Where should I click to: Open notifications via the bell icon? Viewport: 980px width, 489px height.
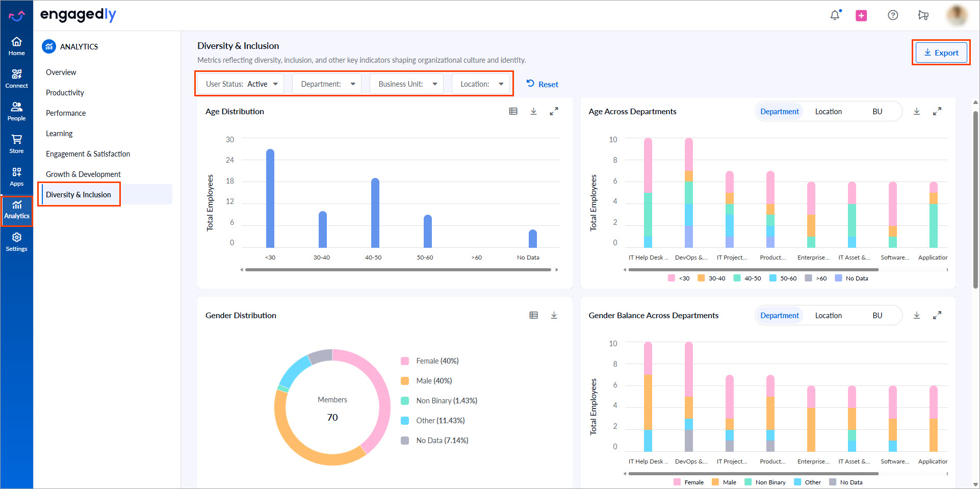point(835,15)
